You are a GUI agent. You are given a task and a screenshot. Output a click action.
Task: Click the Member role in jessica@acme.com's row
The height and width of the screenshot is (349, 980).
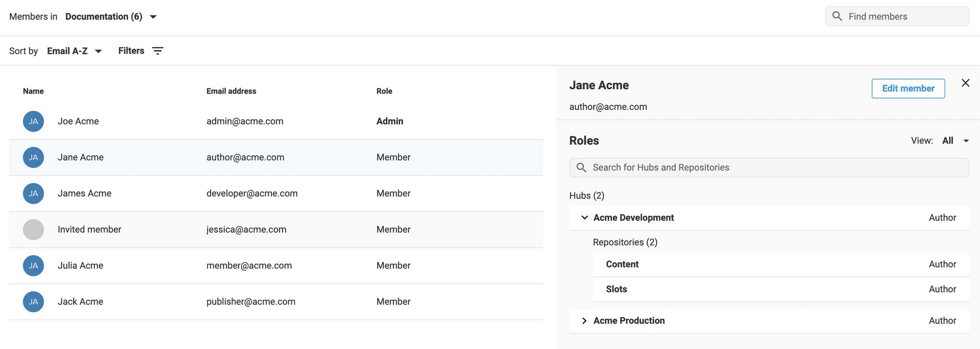394,229
